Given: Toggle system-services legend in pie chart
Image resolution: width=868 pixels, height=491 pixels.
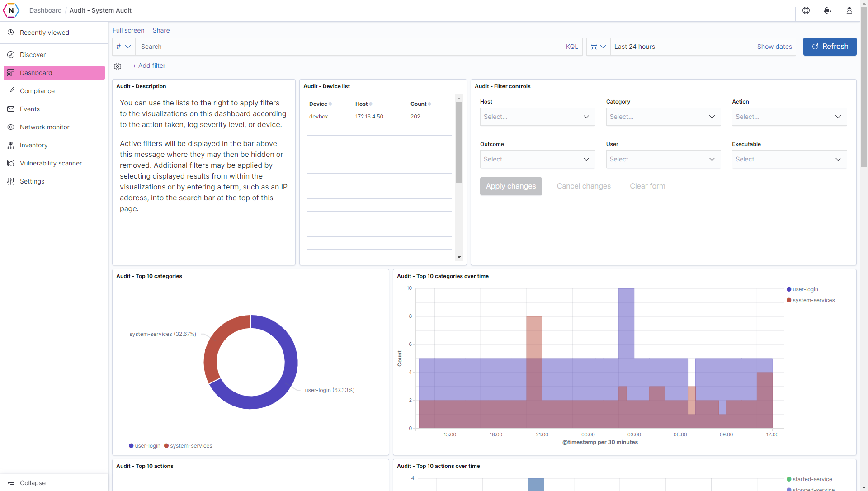Looking at the screenshot, I should coord(188,446).
